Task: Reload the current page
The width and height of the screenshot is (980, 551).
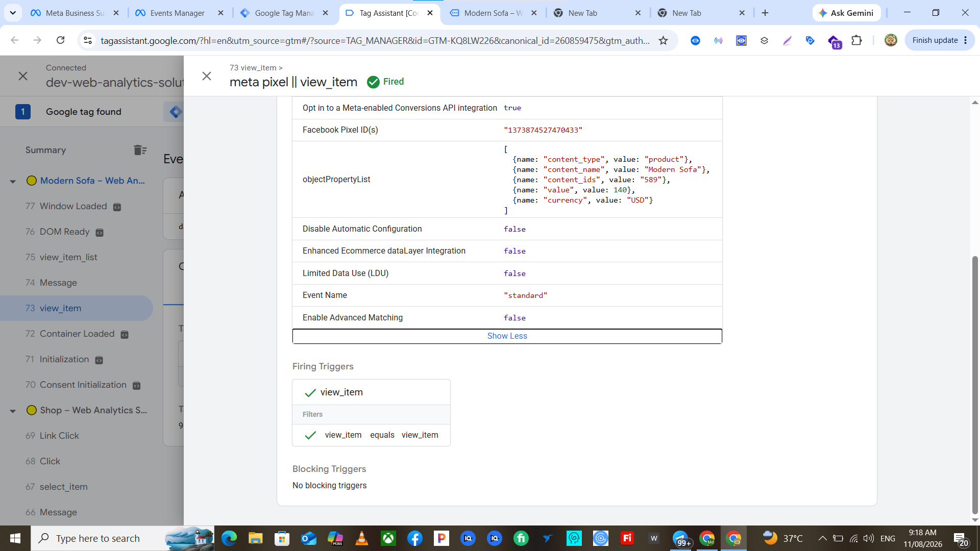Action: click(x=60, y=40)
